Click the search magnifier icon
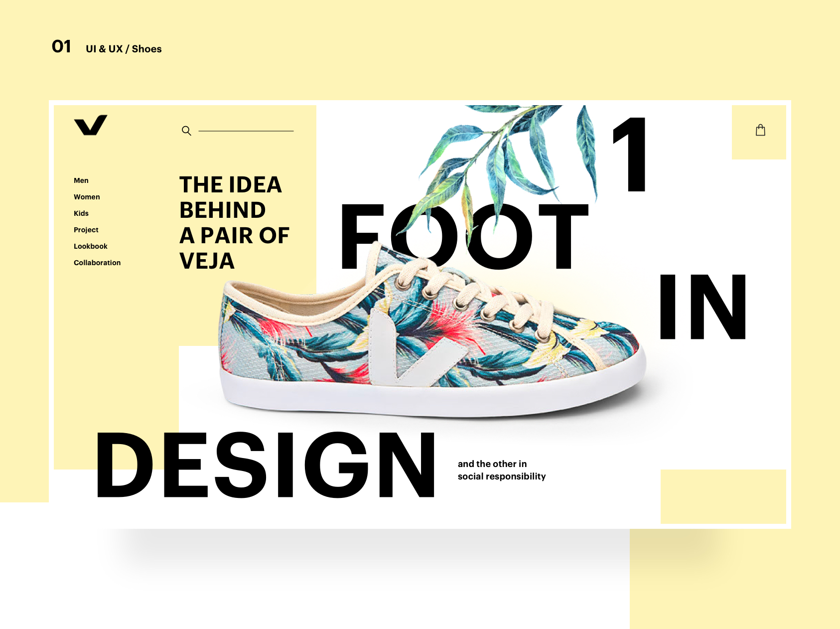 coord(186,131)
